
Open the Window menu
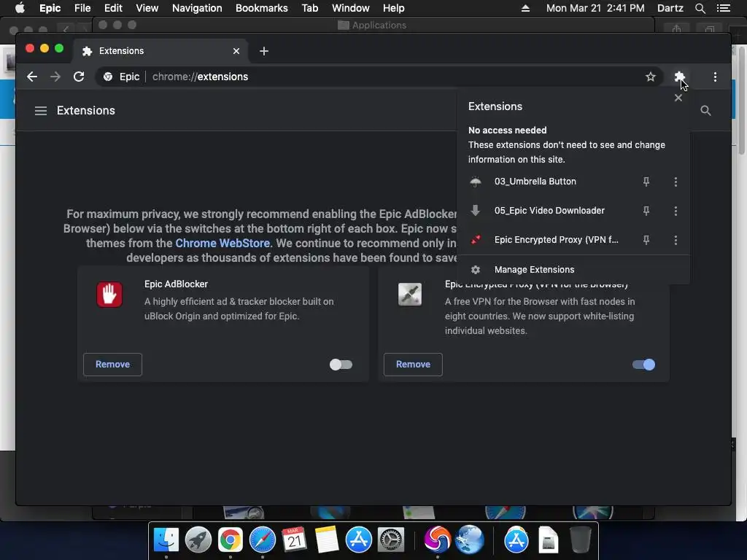point(351,8)
